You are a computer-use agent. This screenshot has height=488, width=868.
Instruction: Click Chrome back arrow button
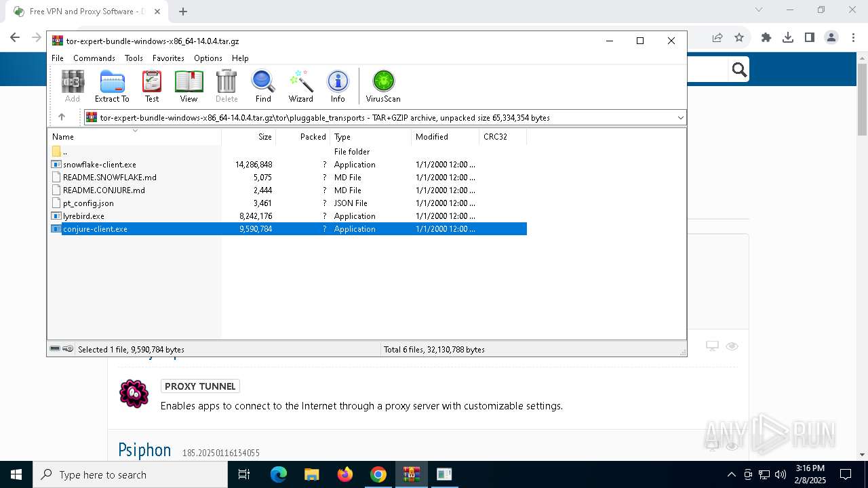pyautogui.click(x=15, y=37)
